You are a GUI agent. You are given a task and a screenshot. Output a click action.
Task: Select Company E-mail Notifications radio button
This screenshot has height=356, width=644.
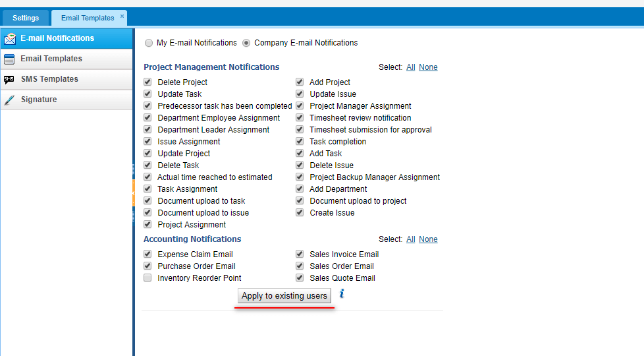click(x=246, y=43)
